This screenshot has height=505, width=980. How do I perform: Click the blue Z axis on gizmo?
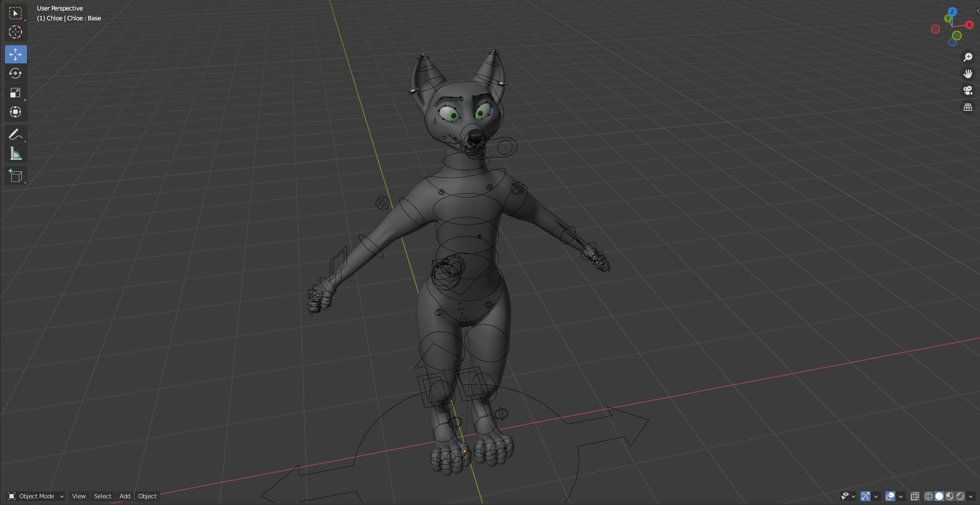[x=952, y=12]
